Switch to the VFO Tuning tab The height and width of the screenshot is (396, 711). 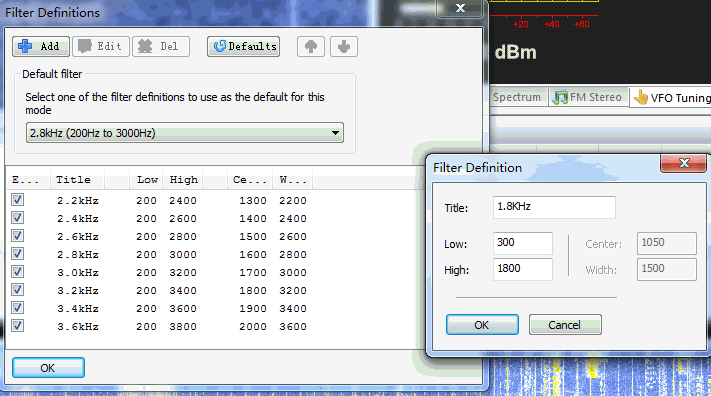click(x=671, y=98)
